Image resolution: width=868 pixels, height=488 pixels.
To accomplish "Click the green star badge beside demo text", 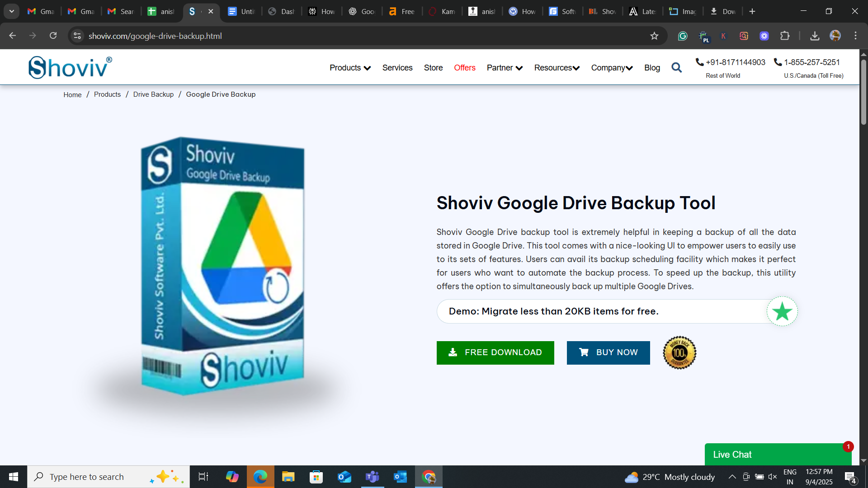I will pyautogui.click(x=782, y=311).
